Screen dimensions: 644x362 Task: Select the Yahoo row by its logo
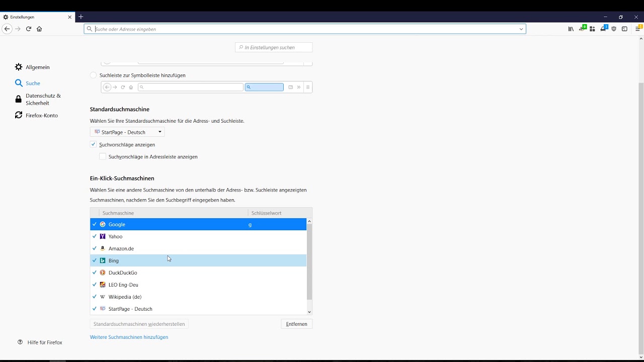point(103,236)
